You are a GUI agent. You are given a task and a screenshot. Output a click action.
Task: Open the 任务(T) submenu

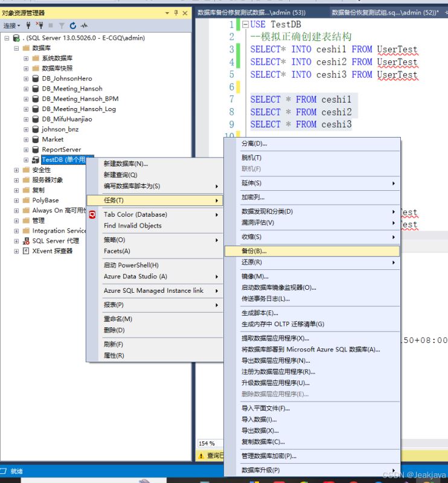tap(154, 200)
